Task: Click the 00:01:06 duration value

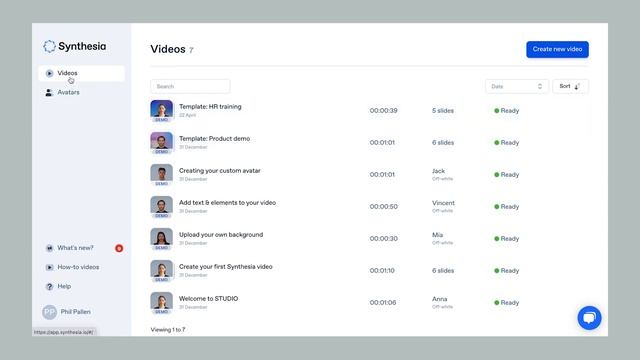Action: [x=383, y=302]
